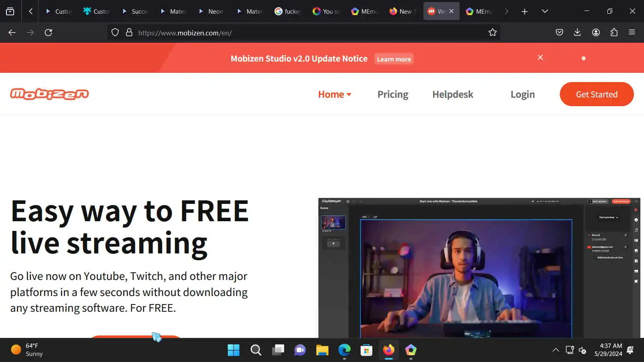The height and width of the screenshot is (362, 644).
Task: Open the notification center icon
Action: pos(631,350)
